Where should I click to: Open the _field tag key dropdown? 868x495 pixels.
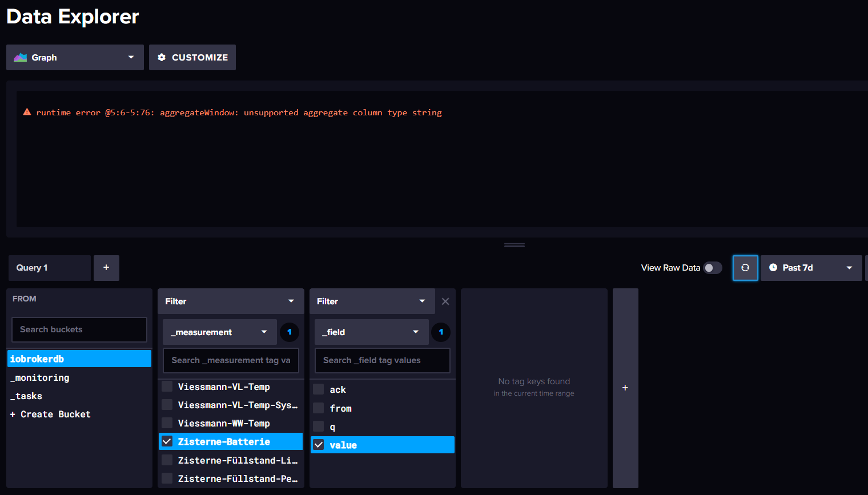click(372, 332)
